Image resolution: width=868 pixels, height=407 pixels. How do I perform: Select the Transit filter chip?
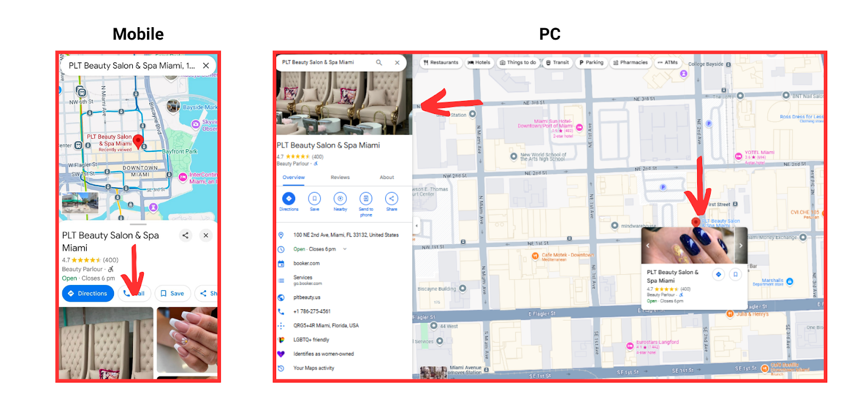click(557, 62)
